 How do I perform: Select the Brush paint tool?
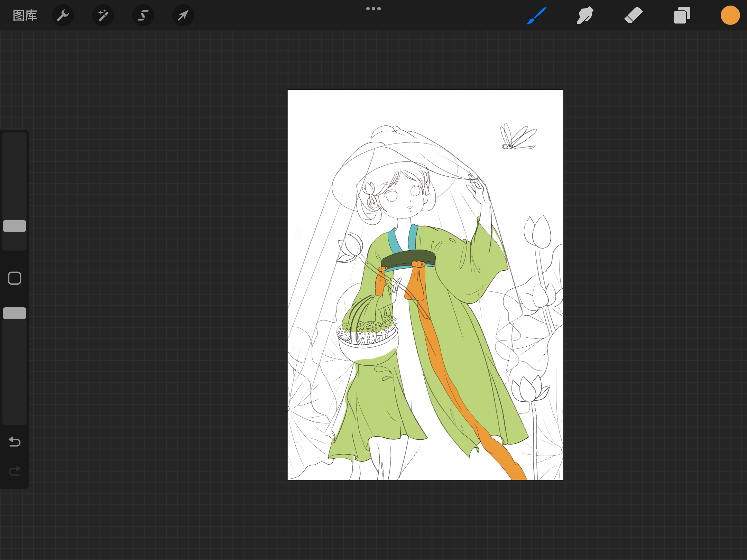[x=537, y=15]
